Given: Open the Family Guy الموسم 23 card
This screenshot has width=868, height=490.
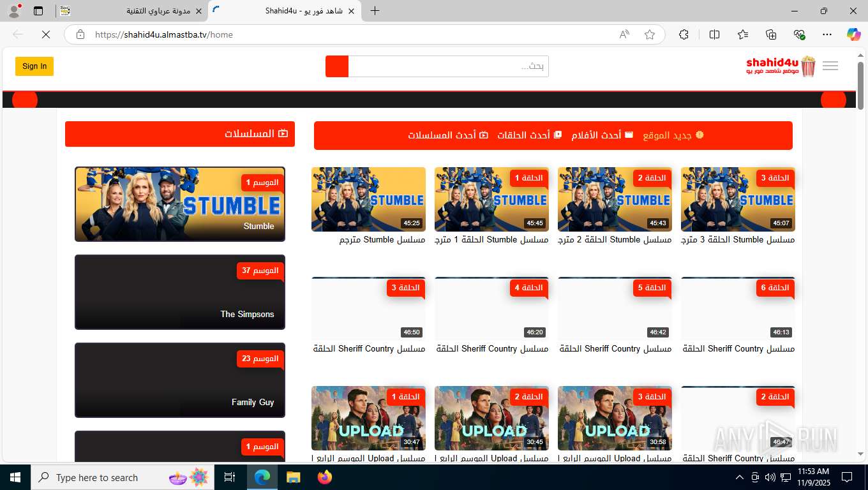Looking at the screenshot, I should [x=180, y=380].
